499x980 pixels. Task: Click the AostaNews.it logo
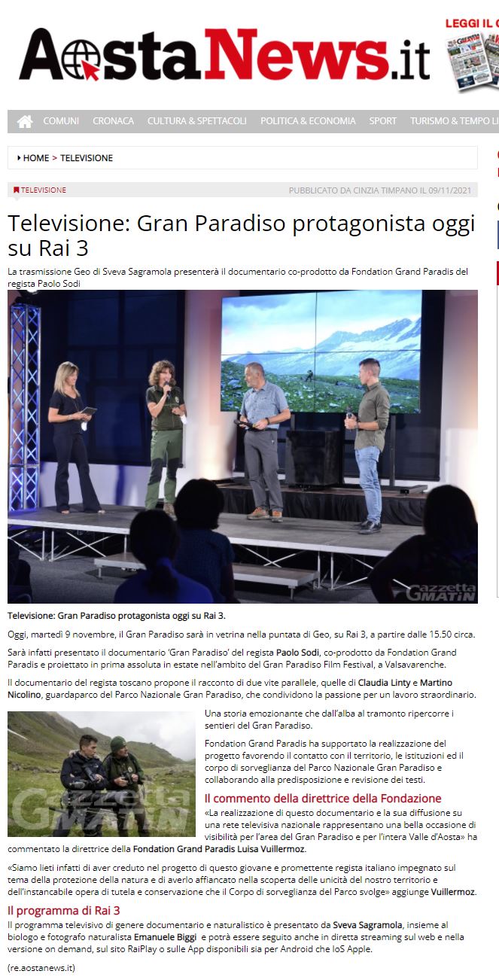pyautogui.click(x=224, y=56)
